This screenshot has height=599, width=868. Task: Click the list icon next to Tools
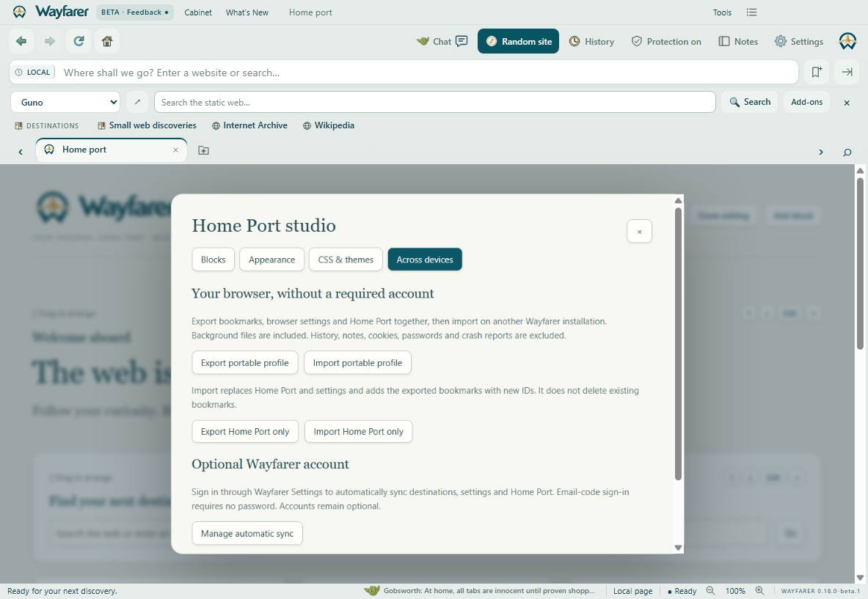751,12
